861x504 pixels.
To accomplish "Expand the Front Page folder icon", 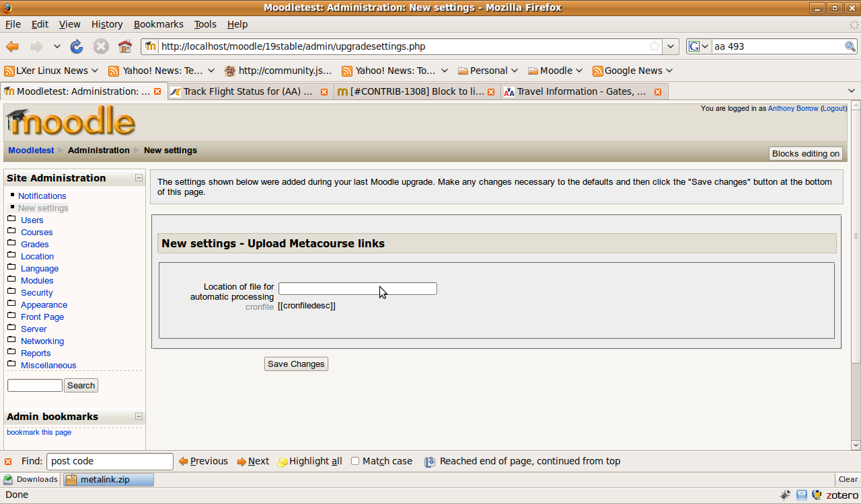I will click(x=11, y=316).
